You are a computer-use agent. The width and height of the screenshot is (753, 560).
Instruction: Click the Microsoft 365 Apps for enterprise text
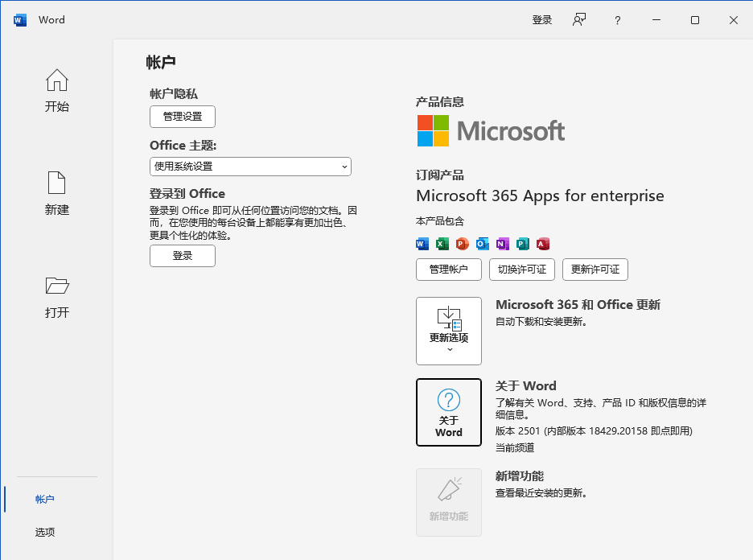[540, 196]
